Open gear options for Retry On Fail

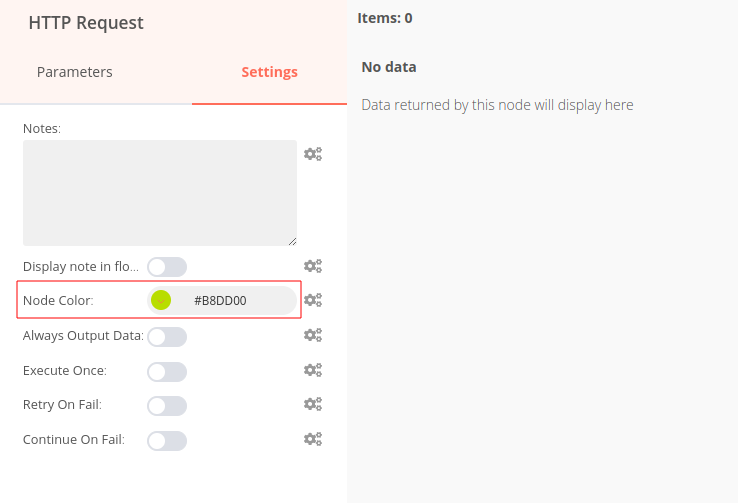click(313, 404)
